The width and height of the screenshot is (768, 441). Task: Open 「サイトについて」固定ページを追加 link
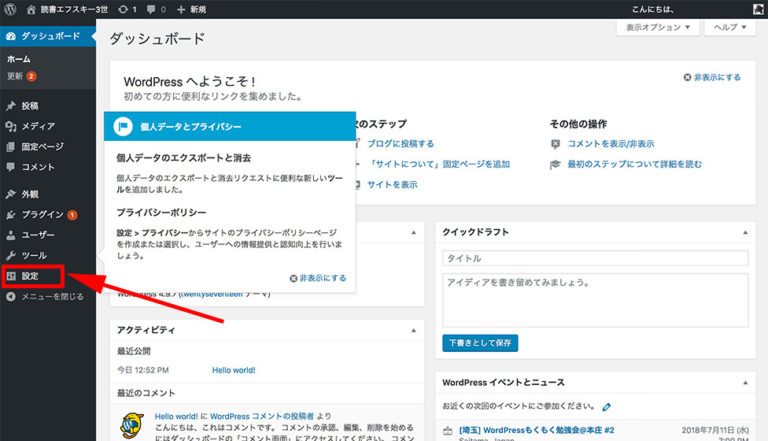[x=438, y=164]
